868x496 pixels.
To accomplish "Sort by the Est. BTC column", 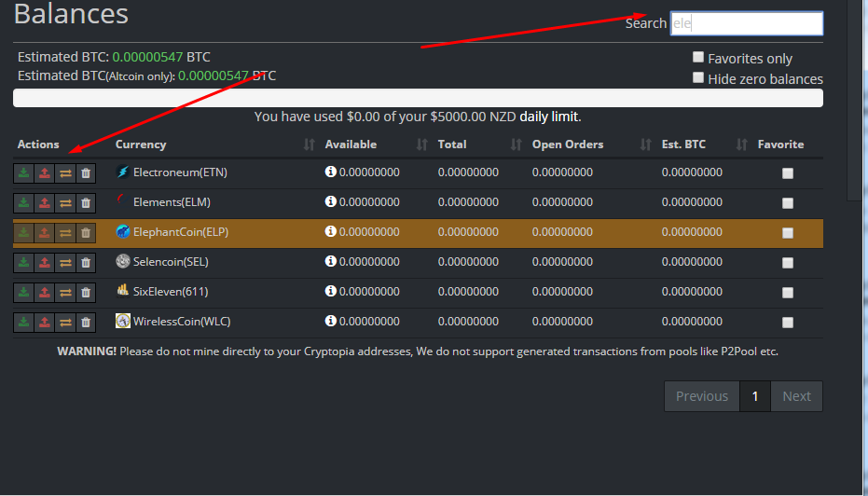I will [x=683, y=145].
